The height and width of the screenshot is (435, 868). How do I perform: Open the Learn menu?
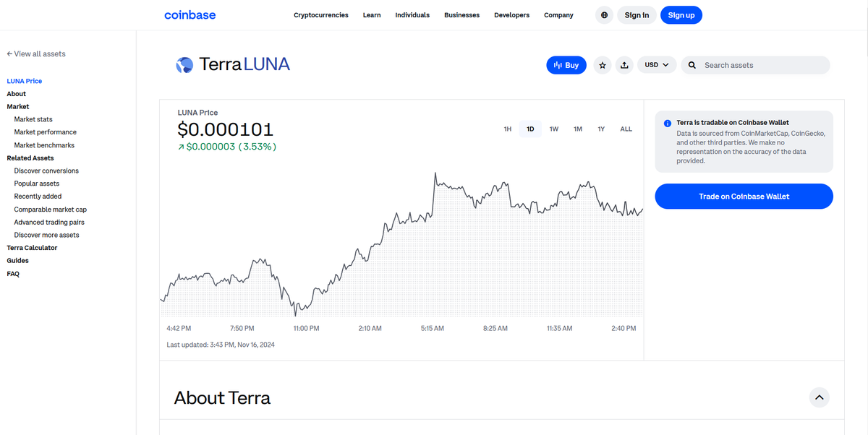pyautogui.click(x=372, y=15)
